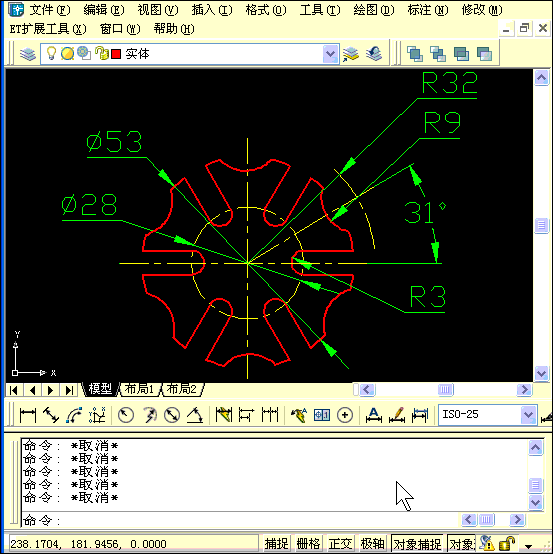The width and height of the screenshot is (553, 554).
Task: Open the 窗口(W) menu
Action: [120, 29]
